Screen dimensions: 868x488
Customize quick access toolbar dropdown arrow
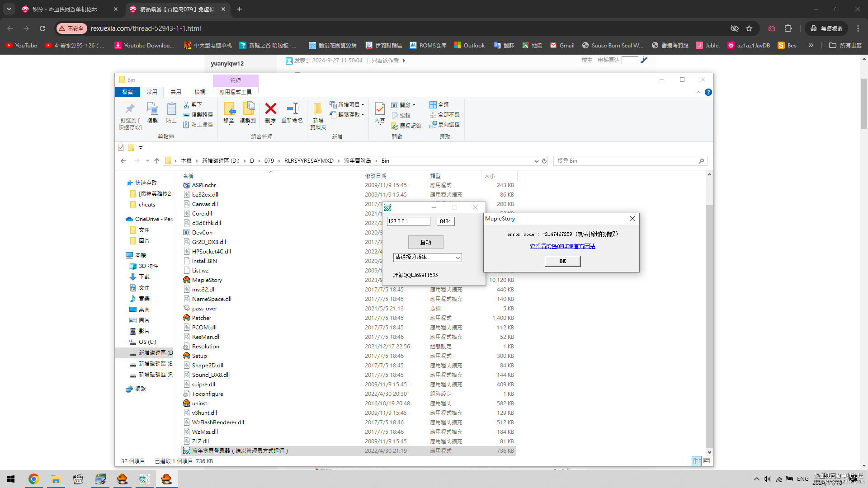tap(141, 148)
